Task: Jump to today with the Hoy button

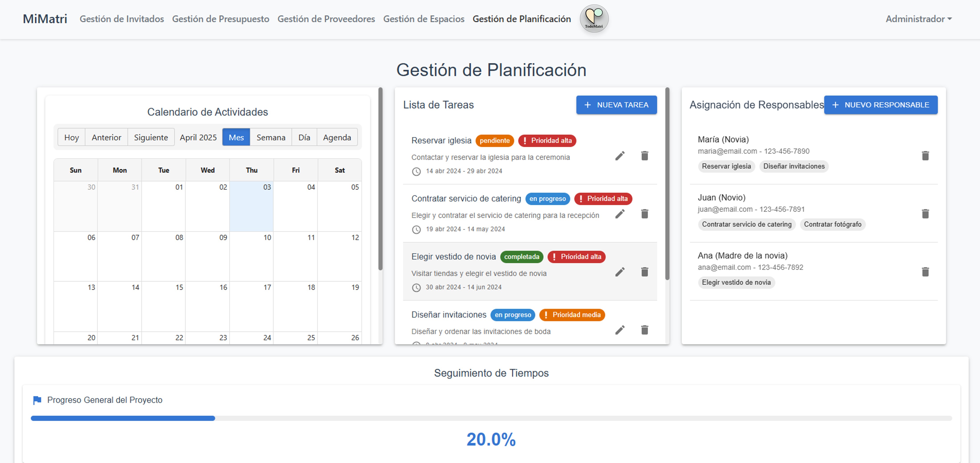Action: coord(71,137)
